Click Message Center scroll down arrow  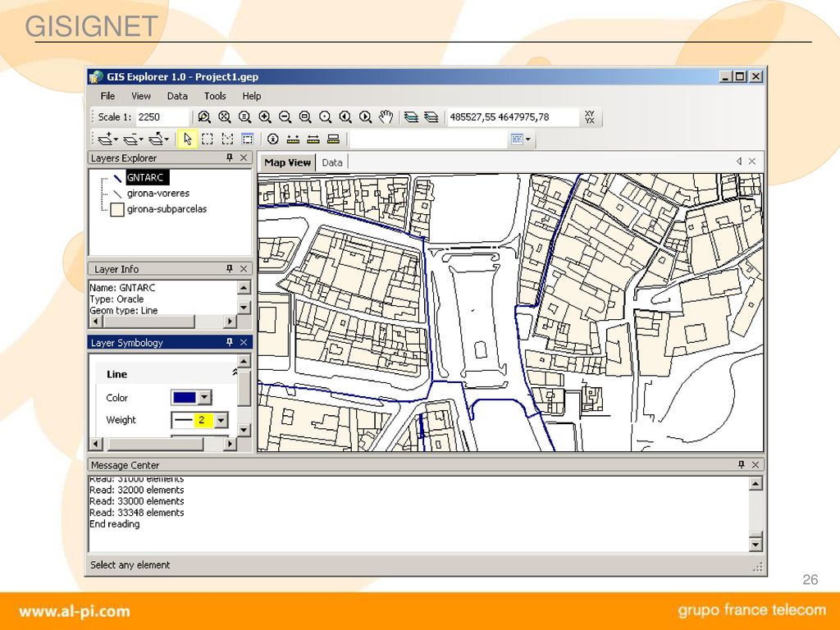756,545
